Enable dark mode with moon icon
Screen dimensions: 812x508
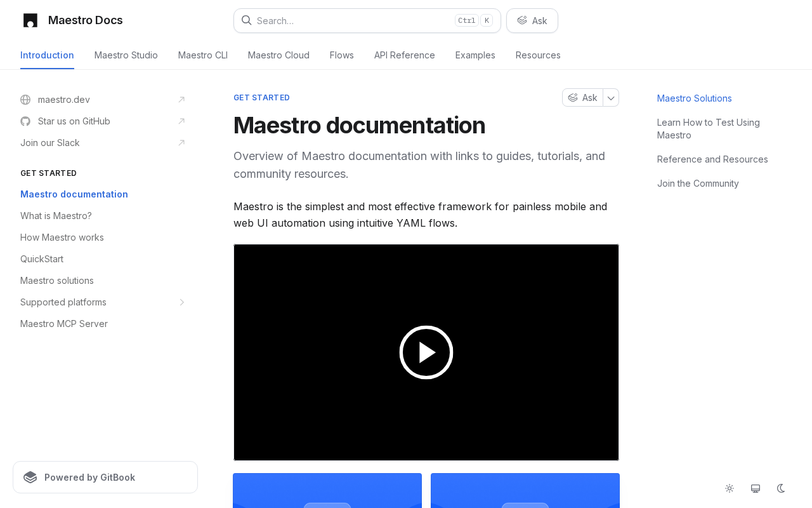click(x=781, y=488)
